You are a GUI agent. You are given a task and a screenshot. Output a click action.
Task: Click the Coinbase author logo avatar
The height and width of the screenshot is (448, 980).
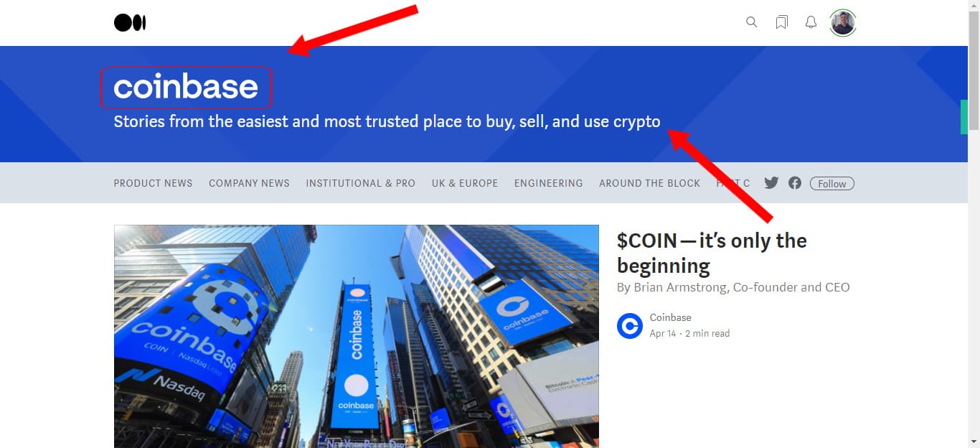630,326
